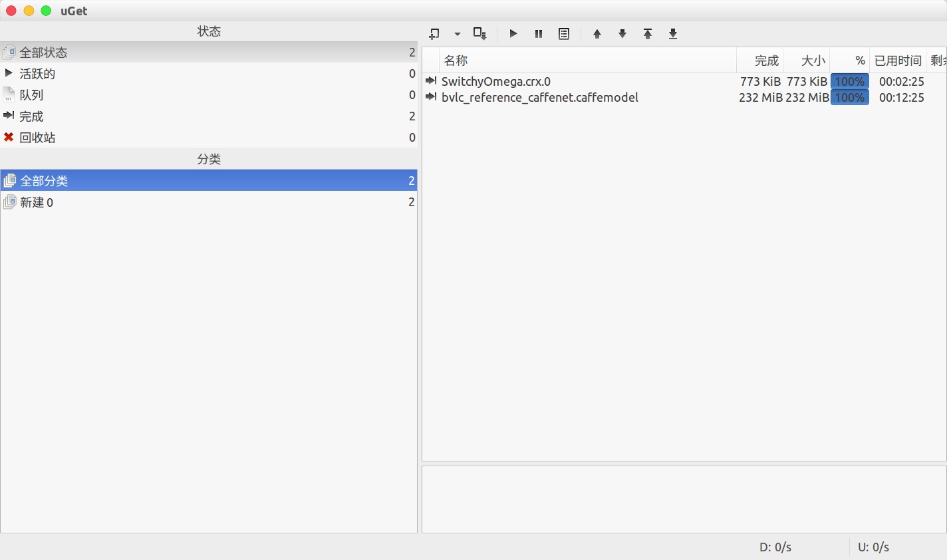947x560 pixels.
Task: Click the 状态 panel header
Action: pos(209,31)
